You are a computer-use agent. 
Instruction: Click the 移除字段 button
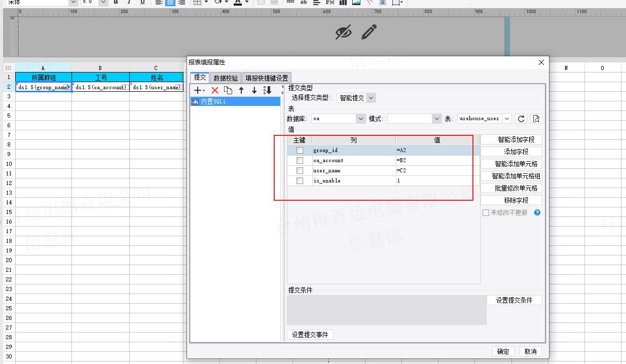pyautogui.click(x=511, y=200)
